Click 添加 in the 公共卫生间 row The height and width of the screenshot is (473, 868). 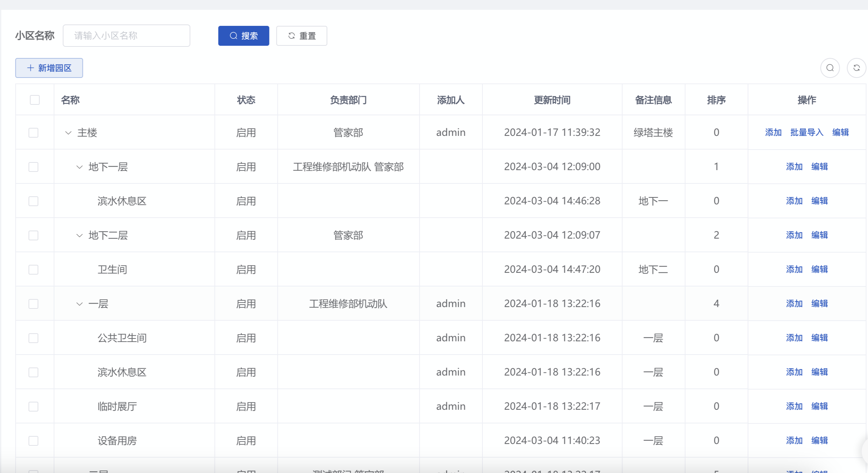794,338
